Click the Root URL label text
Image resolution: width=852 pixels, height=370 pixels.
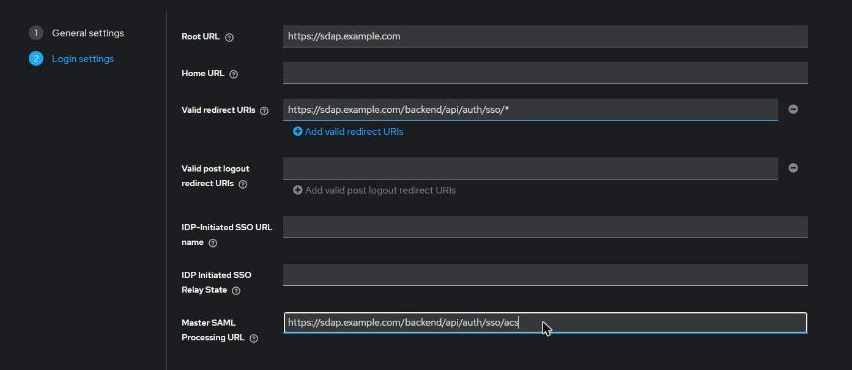tap(201, 36)
